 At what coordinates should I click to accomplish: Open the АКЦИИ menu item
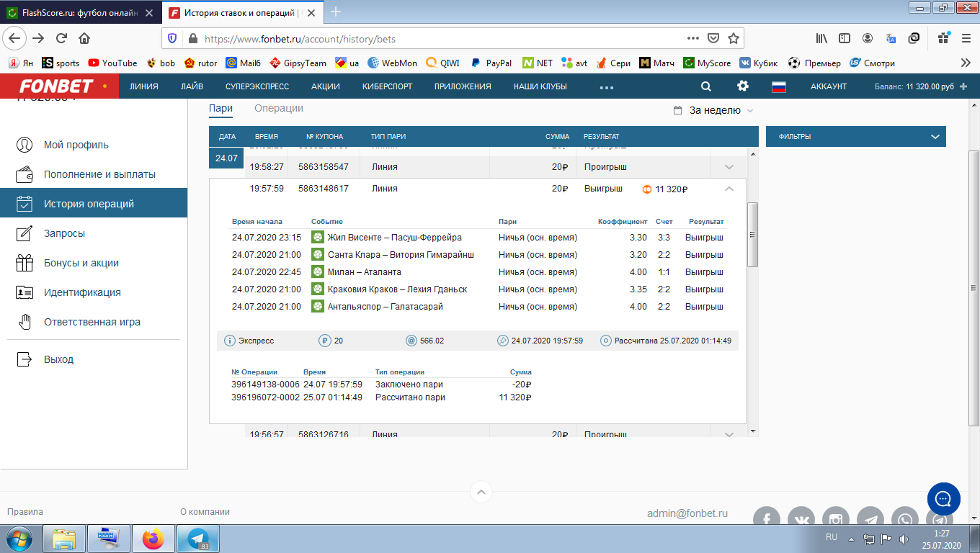326,86
